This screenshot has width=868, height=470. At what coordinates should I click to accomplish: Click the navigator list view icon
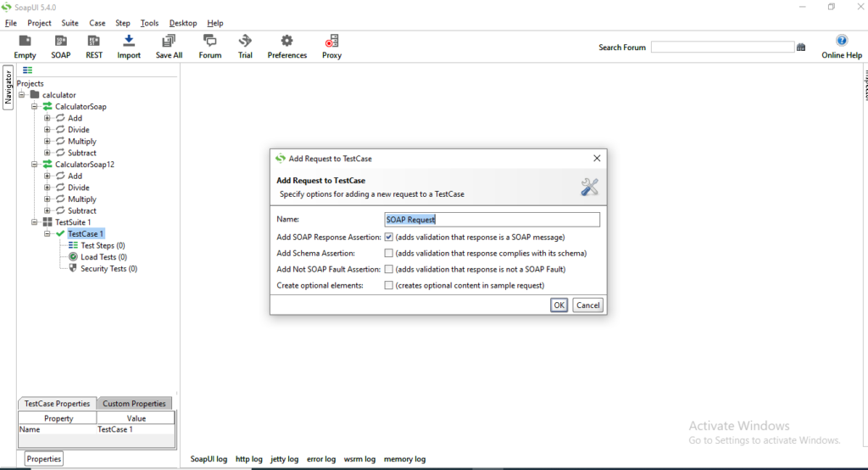(x=28, y=70)
